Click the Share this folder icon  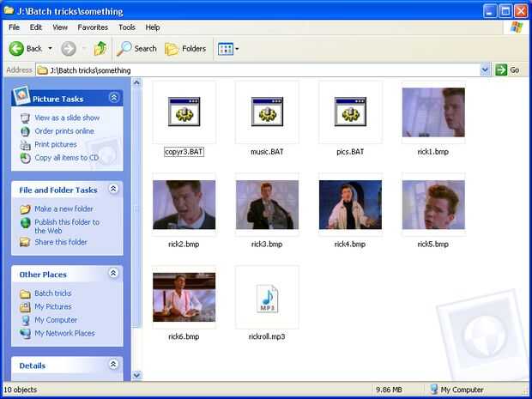click(26, 242)
